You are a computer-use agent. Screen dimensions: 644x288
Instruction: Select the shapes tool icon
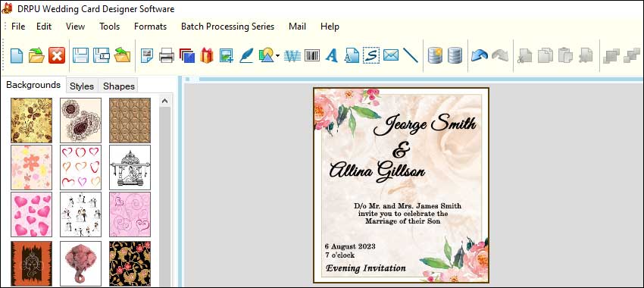tap(266, 55)
